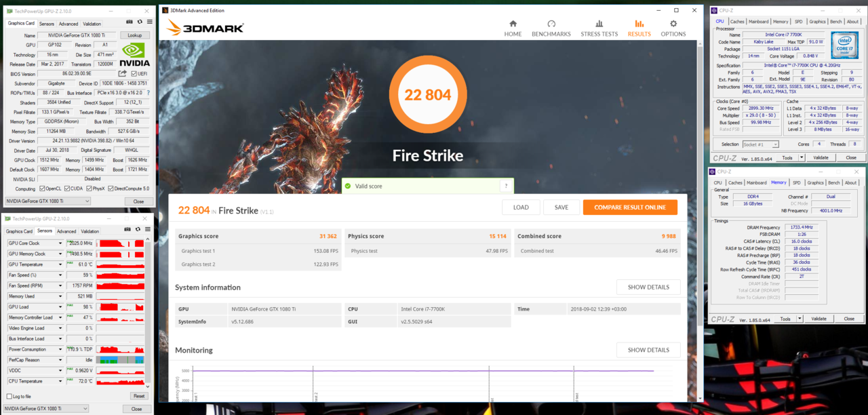Viewport: 868px width, 415px height.
Task: Click the 22 804 score circle
Action: (x=427, y=95)
